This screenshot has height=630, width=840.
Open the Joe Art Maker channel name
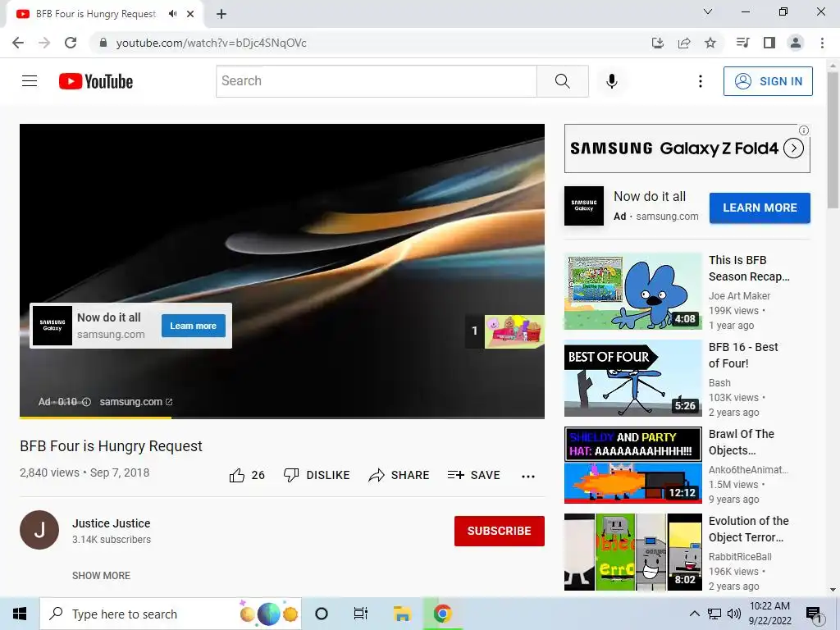point(739,295)
